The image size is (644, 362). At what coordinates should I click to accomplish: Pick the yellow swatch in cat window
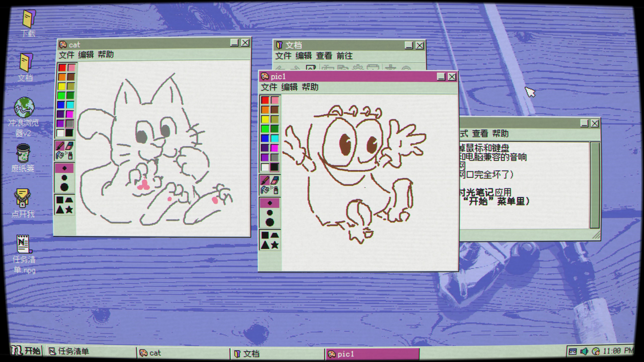point(62,86)
